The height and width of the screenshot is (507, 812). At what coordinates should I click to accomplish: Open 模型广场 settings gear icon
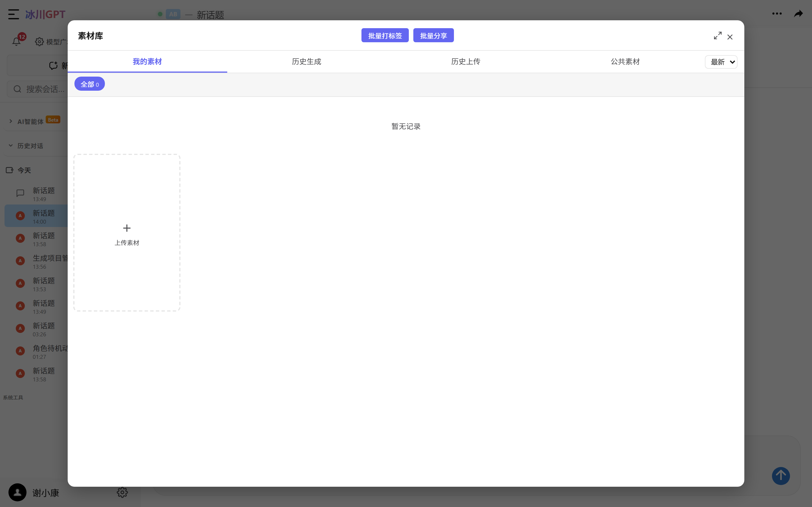[39, 41]
